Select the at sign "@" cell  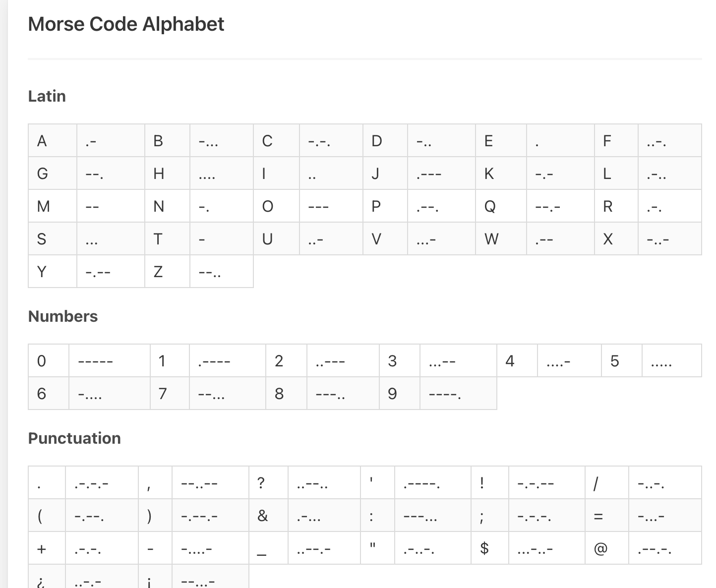coord(607,548)
